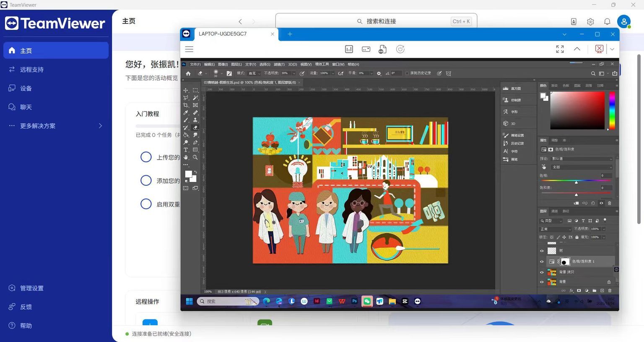Viewport: 644px width, 342px height.
Task: Check the 抹到历史记录 checkbox
Action: tap(407, 73)
